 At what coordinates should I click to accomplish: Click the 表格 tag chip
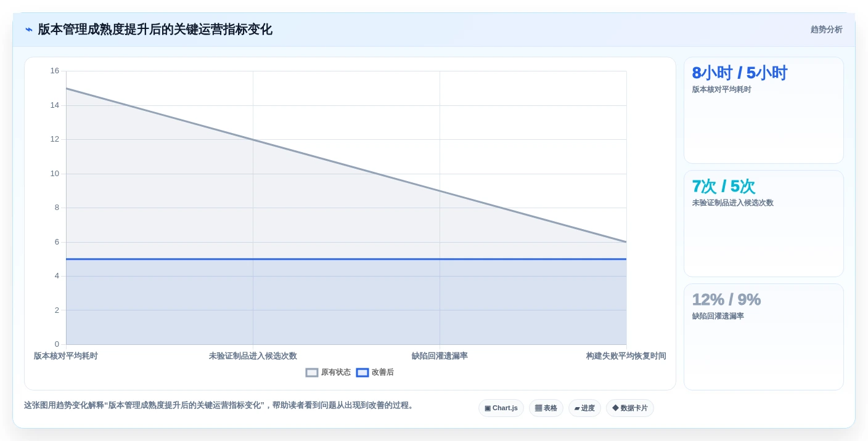(x=546, y=408)
